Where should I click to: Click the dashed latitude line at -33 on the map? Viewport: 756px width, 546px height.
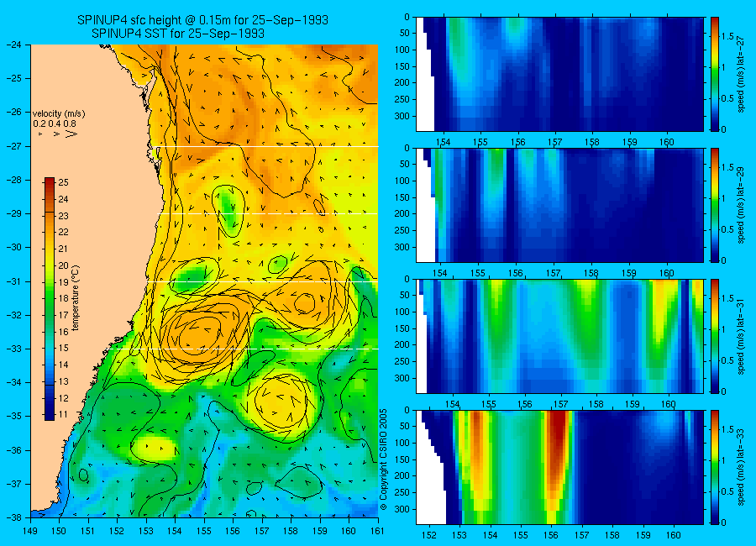tap(253, 349)
